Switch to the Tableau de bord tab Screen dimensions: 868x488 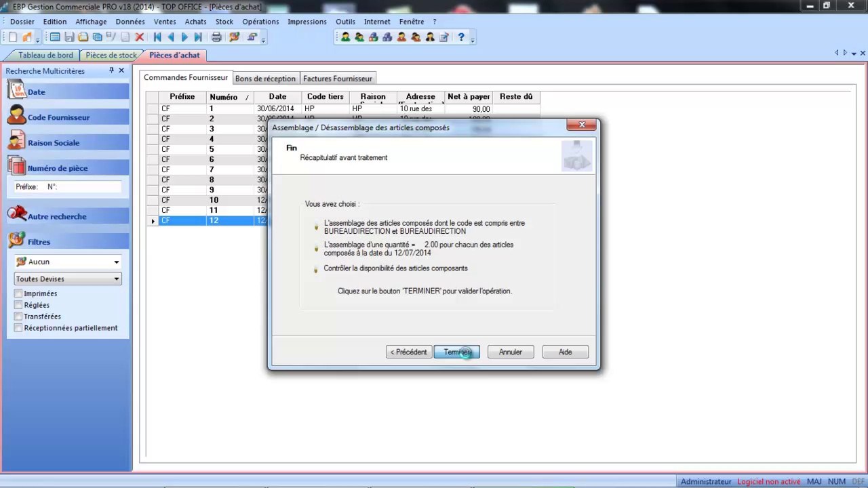click(45, 55)
